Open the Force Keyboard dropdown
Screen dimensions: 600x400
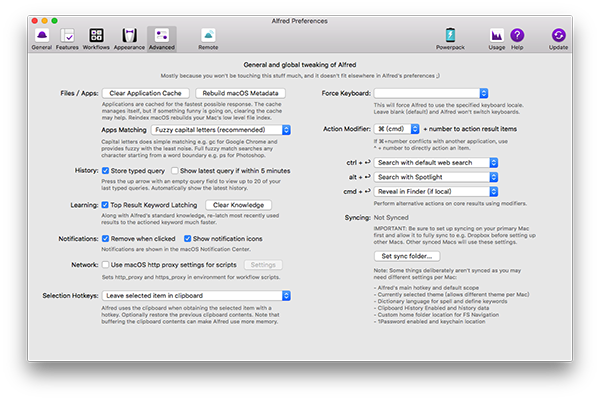(431, 93)
